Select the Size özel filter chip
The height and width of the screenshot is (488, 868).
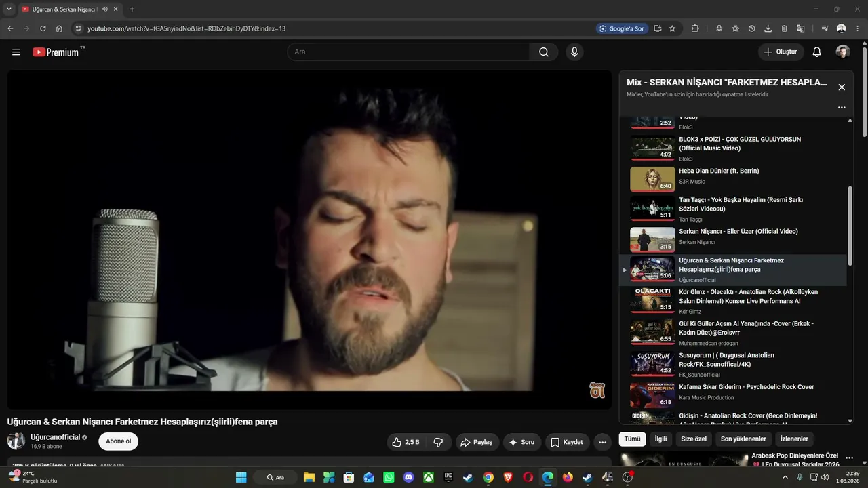(x=694, y=439)
